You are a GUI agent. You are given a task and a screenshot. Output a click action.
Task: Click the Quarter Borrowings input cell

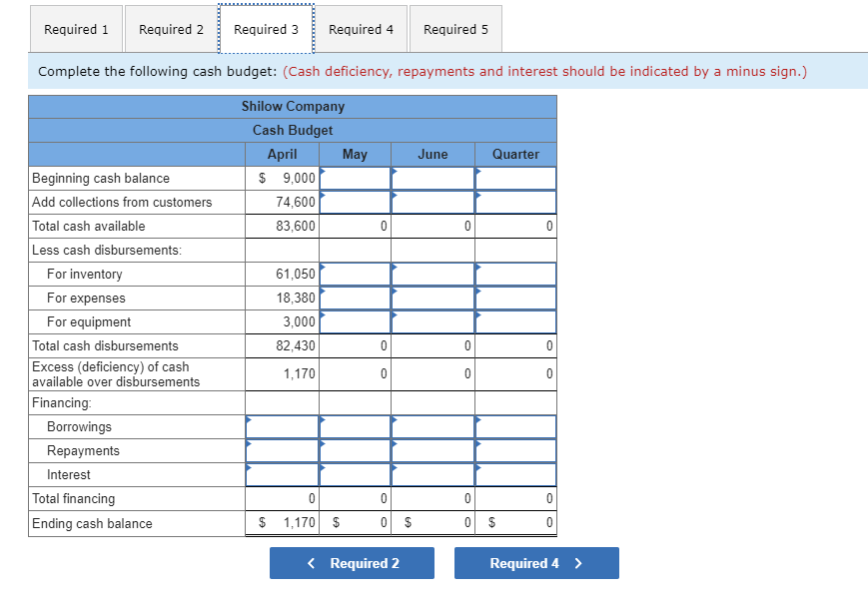pyautogui.click(x=515, y=426)
